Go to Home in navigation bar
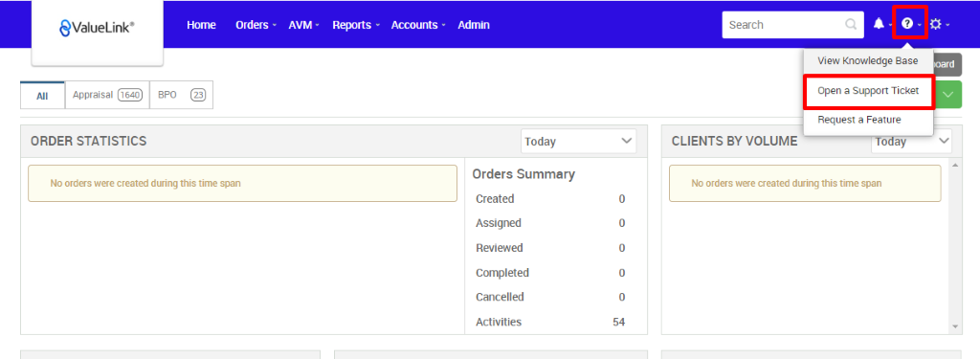This screenshot has height=359, width=980. pyautogui.click(x=201, y=25)
